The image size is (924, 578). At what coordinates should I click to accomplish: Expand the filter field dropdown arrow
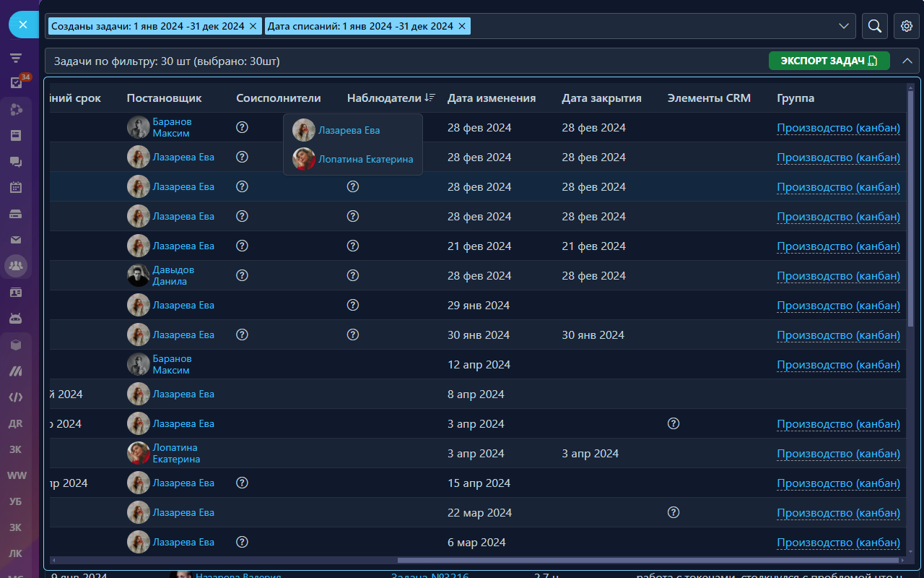[844, 26]
